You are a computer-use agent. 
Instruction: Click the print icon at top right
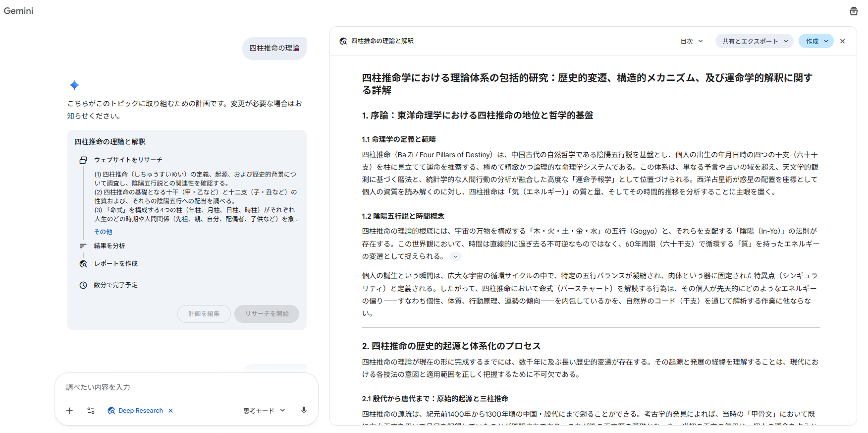tap(854, 11)
